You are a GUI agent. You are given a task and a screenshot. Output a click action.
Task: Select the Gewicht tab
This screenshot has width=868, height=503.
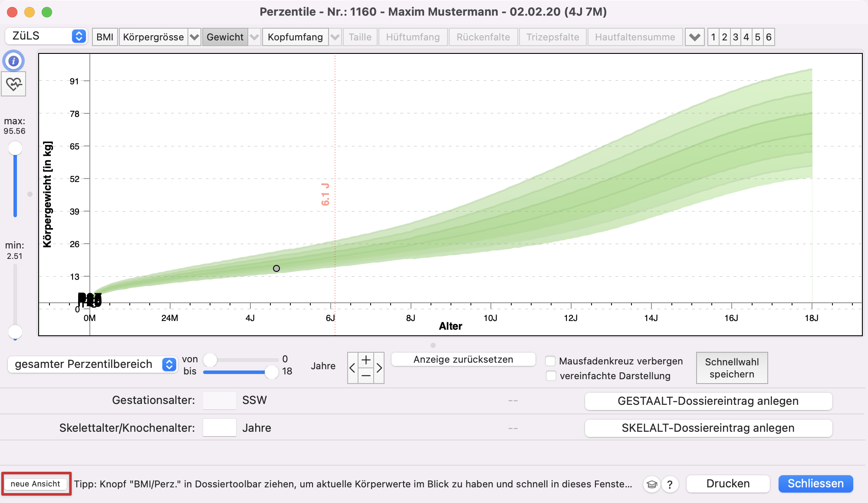point(225,37)
